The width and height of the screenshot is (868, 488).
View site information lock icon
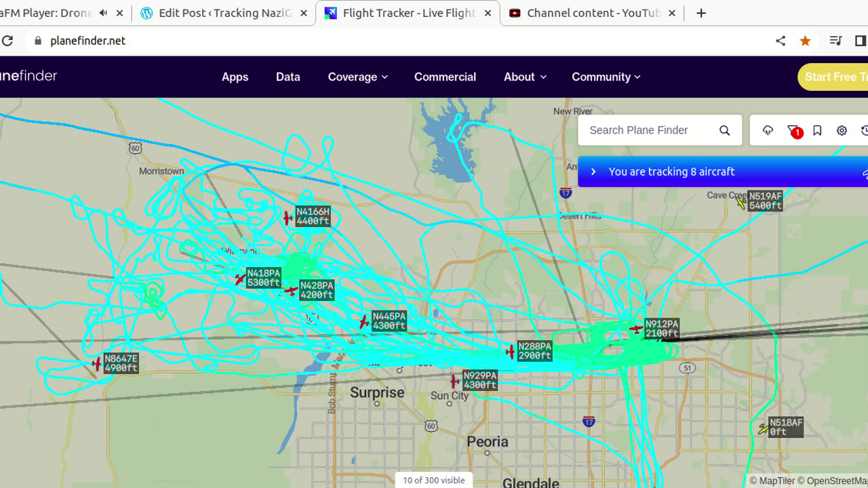click(38, 41)
